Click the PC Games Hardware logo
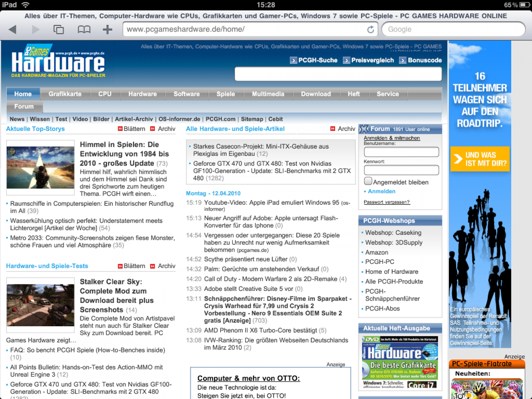The width and height of the screenshot is (532, 399). point(58,61)
